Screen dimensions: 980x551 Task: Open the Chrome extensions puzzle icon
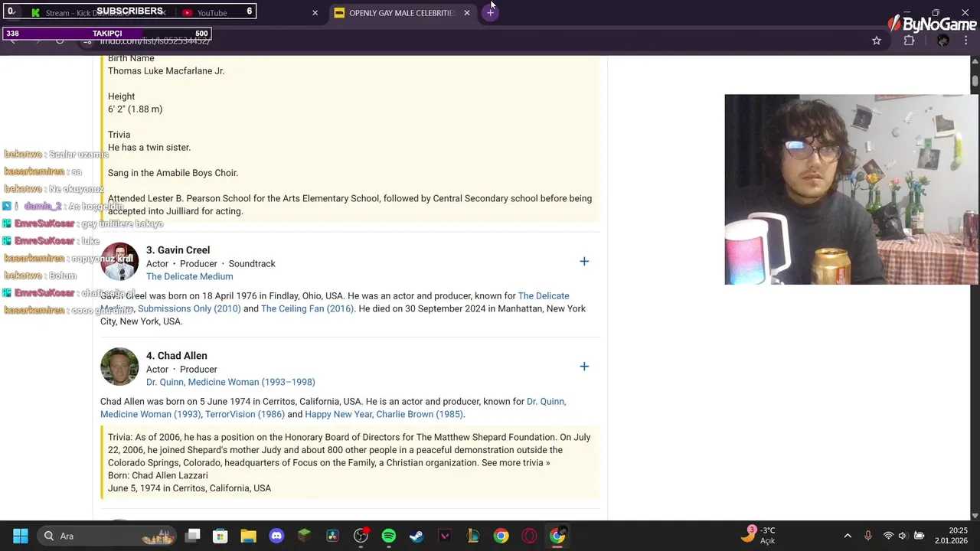(x=910, y=41)
